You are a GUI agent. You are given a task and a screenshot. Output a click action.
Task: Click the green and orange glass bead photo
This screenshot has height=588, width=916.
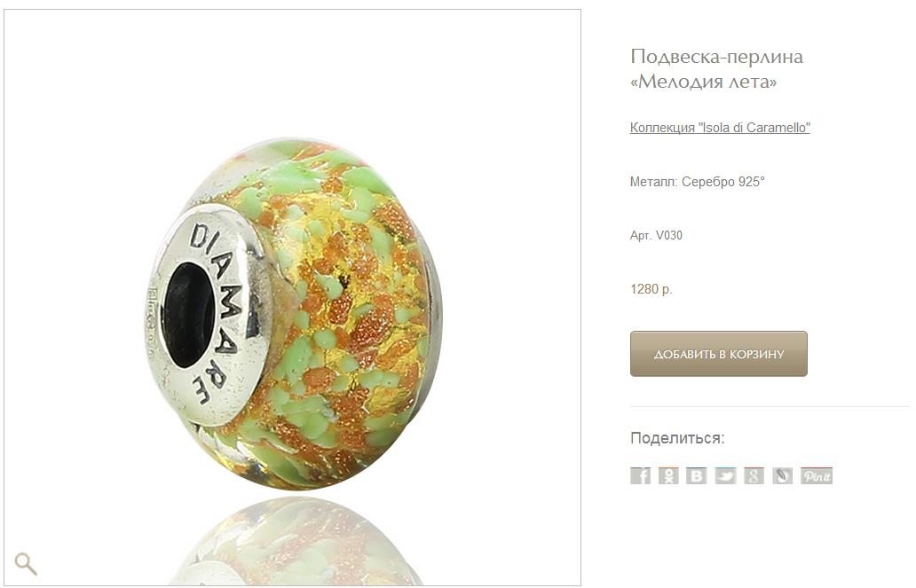click(x=292, y=316)
